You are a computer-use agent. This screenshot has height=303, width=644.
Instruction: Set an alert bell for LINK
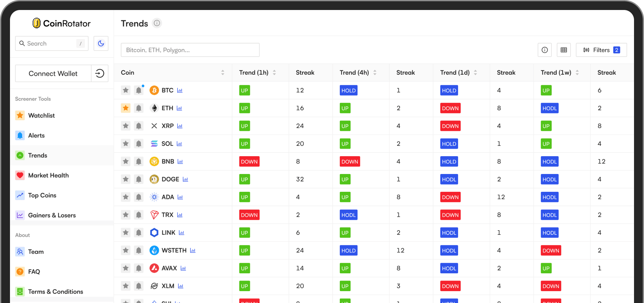pos(139,233)
